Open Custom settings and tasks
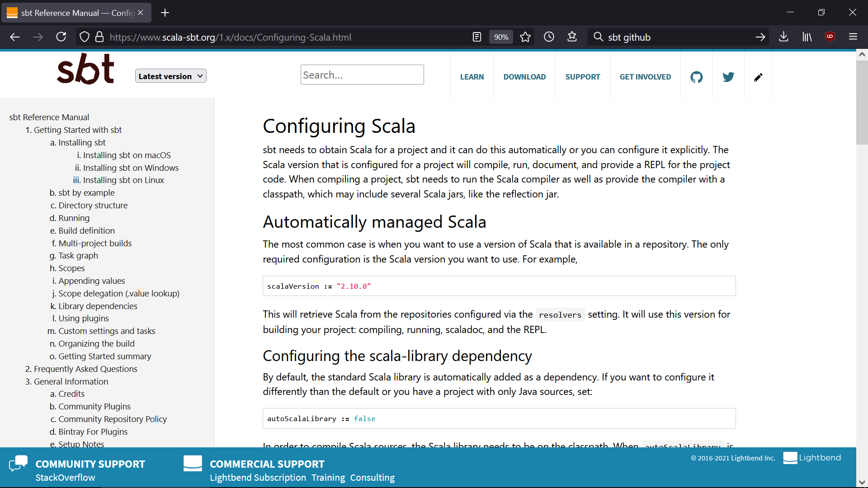This screenshot has height=488, width=868. 107,331
